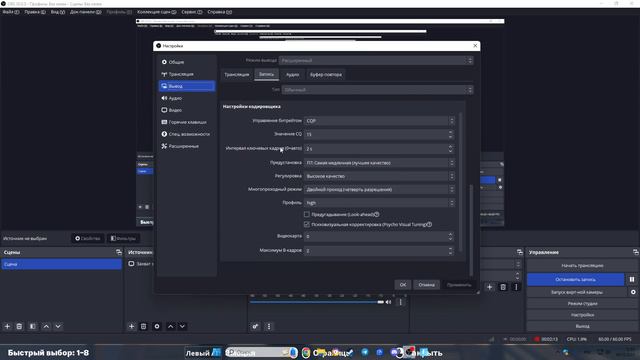Viewport: 640px width, 360px height.
Task: Open Управление битрейтом CQP dropdown
Action: coord(379,121)
